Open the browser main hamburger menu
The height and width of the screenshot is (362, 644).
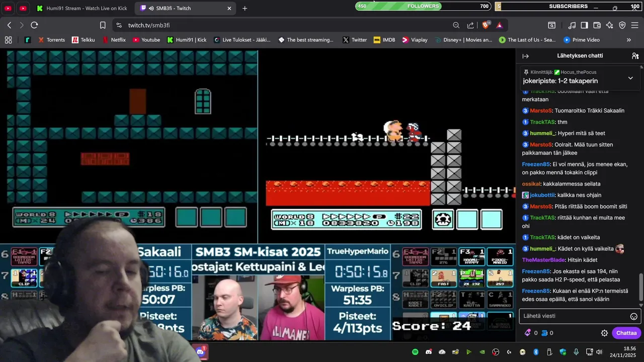tap(635, 25)
